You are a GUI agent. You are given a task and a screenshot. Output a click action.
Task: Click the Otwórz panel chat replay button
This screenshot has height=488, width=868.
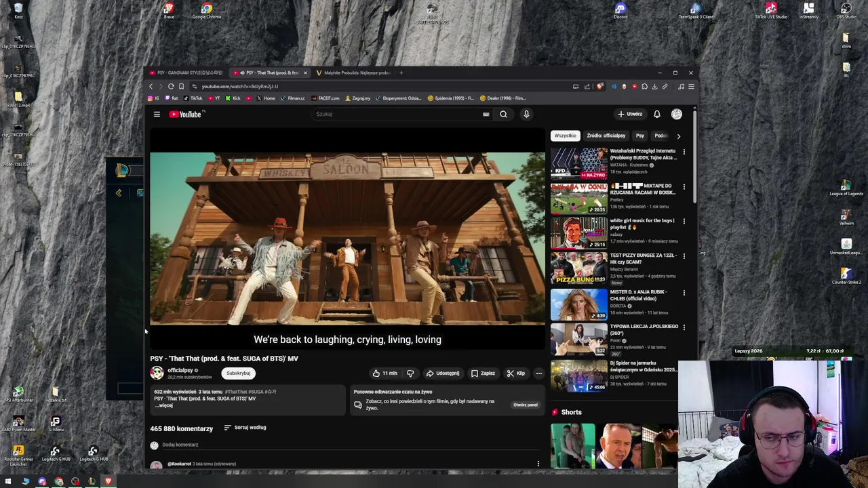526,405
